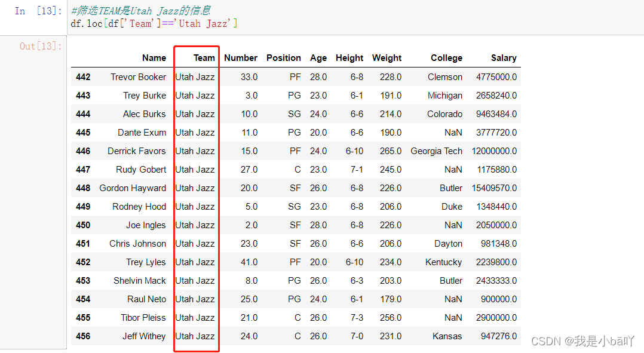The width and height of the screenshot is (644, 353).
Task: Click the Position column header
Action: coord(283,58)
